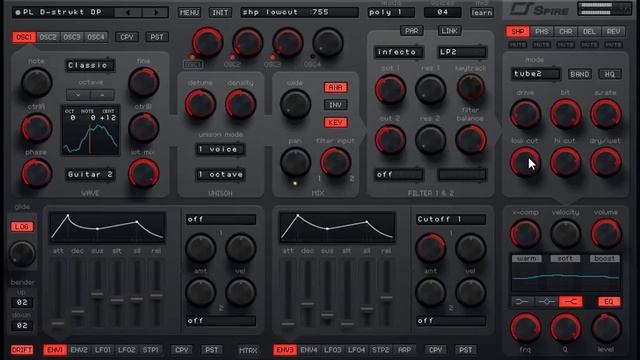Toggle the INV button in Mix
Viewport: 640px width, 360px height.
tap(335, 105)
